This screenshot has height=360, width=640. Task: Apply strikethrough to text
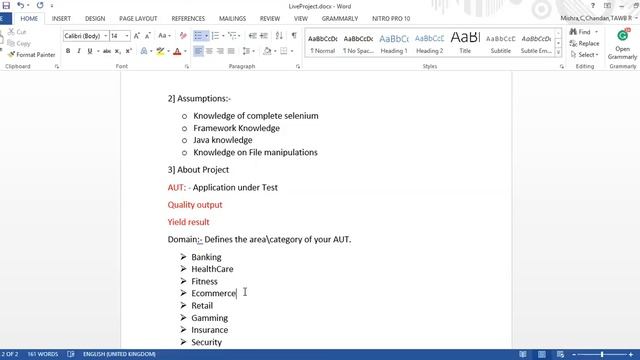(107, 51)
